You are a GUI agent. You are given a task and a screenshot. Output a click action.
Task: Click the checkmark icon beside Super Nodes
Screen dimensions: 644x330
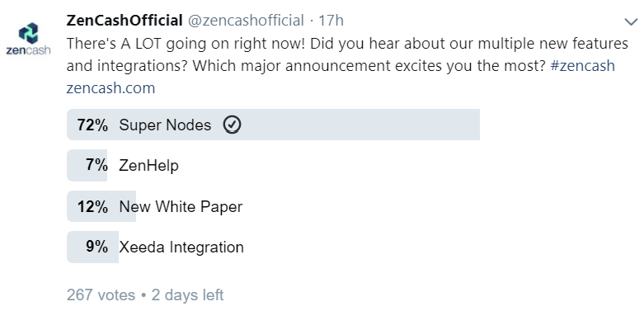click(232, 125)
